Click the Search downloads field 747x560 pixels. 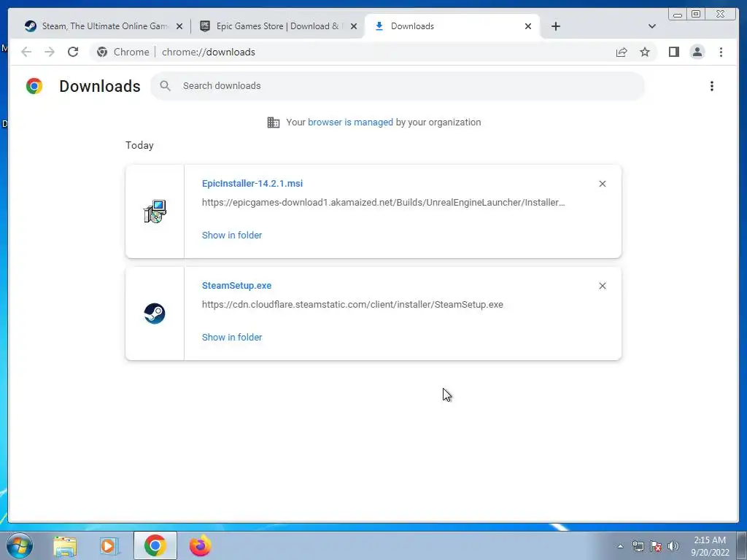pyautogui.click(x=398, y=86)
